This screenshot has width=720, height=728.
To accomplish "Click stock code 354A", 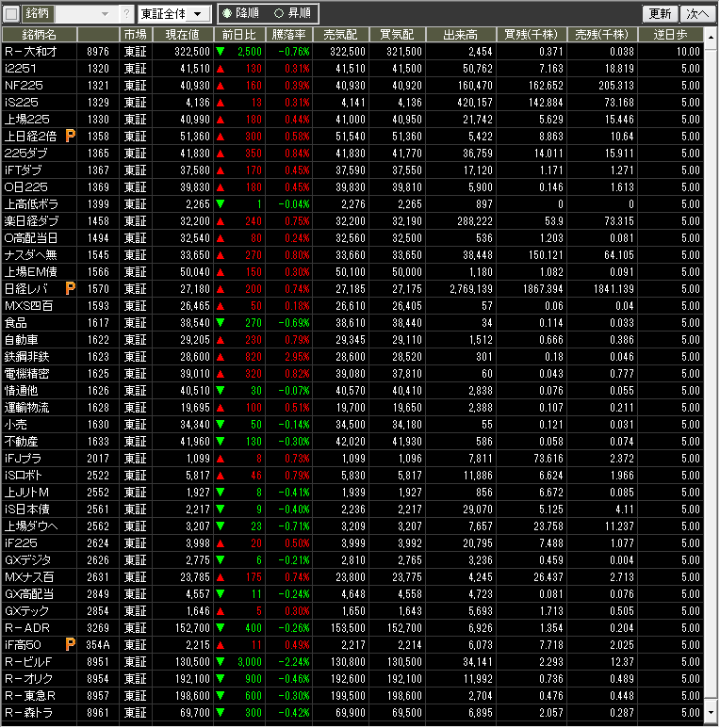I will (x=98, y=644).
